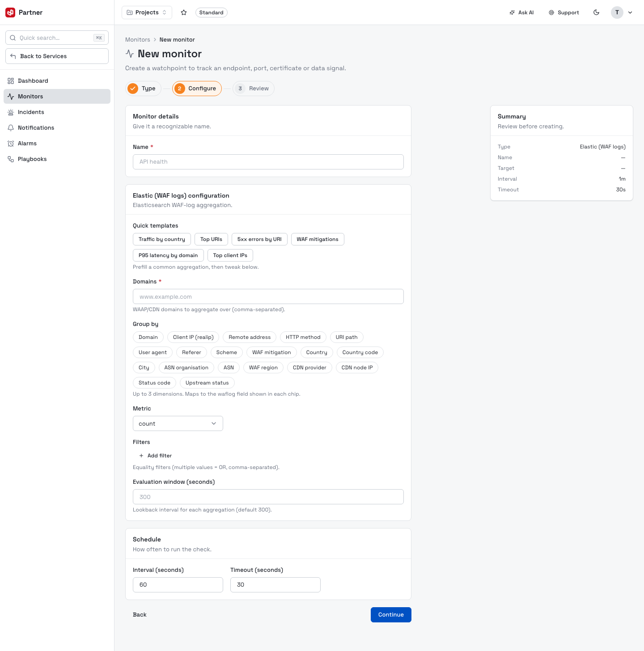644x651 pixels.
Task: Open the Dashboard sidebar item
Action: point(57,81)
